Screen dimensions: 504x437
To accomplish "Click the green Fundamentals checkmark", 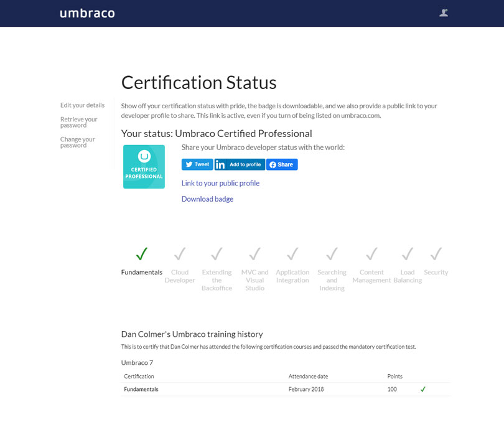I will coord(142,253).
